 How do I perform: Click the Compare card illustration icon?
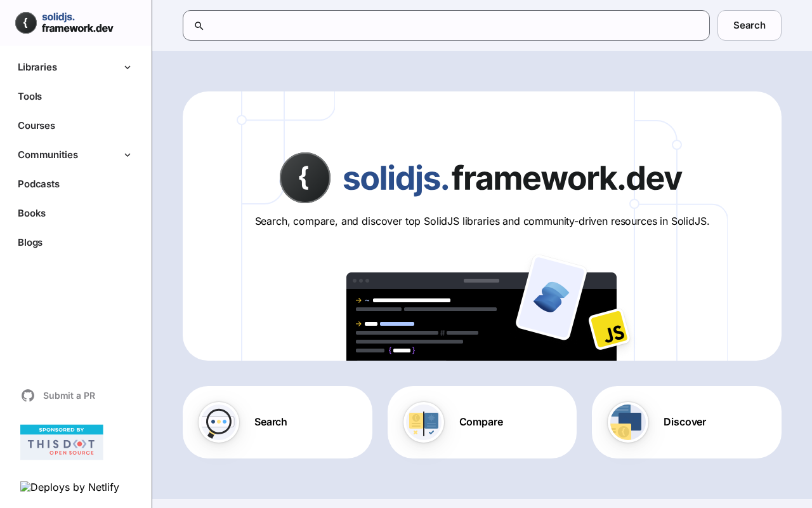pos(424,422)
